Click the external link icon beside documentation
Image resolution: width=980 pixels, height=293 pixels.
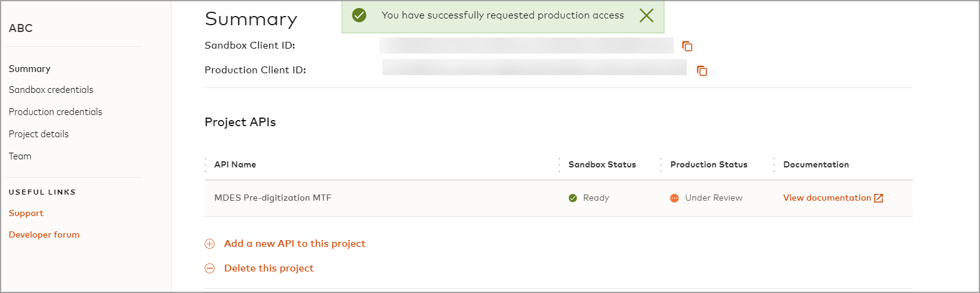(879, 198)
